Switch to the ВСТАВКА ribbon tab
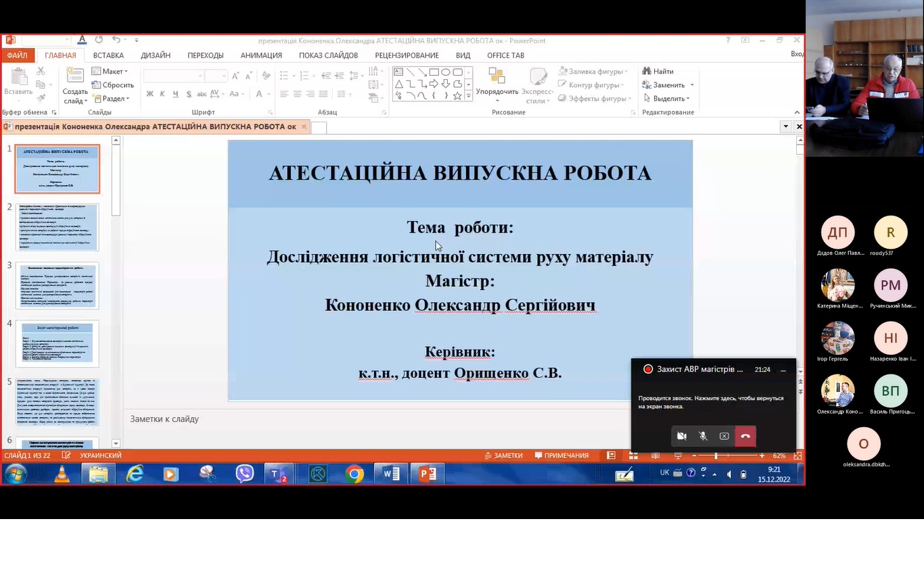The image size is (924, 588). pos(108,55)
